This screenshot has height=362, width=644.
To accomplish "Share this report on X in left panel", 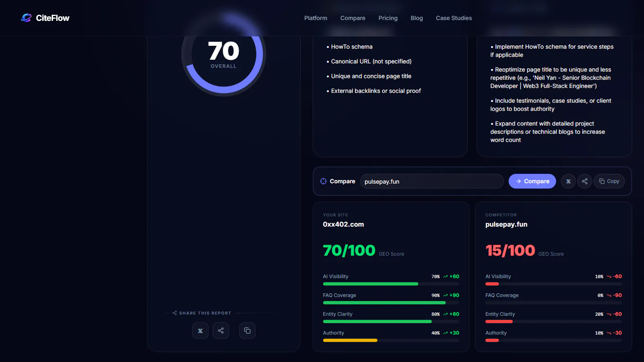I will coord(200,331).
